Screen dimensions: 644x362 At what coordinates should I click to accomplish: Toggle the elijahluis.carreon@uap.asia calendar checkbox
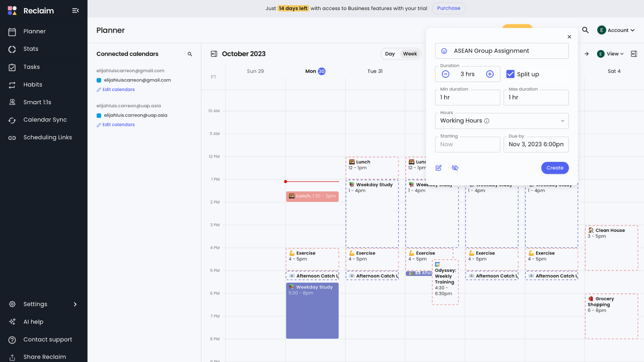[x=99, y=116]
